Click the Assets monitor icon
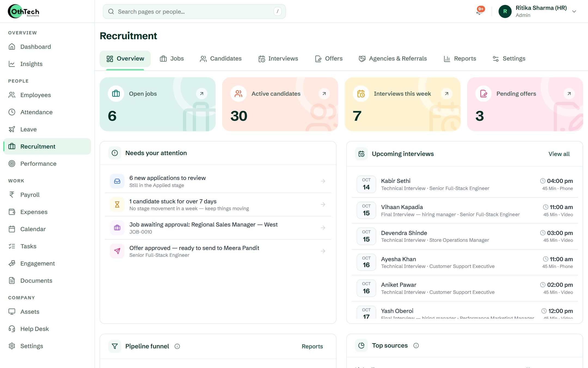Viewport: 588px width, 368px height. 12,312
